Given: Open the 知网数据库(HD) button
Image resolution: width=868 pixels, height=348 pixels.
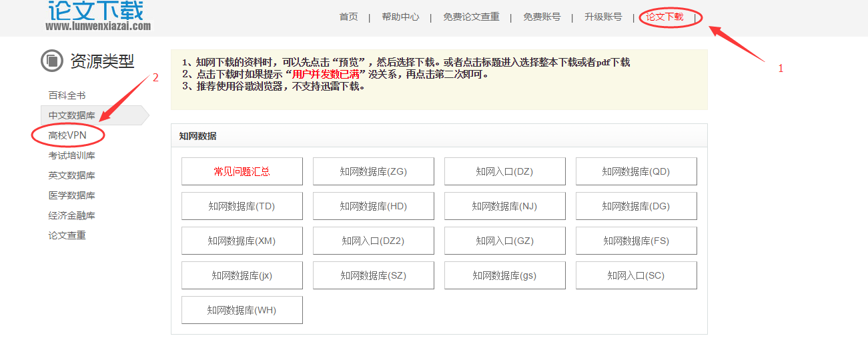Looking at the screenshot, I should point(373,206).
